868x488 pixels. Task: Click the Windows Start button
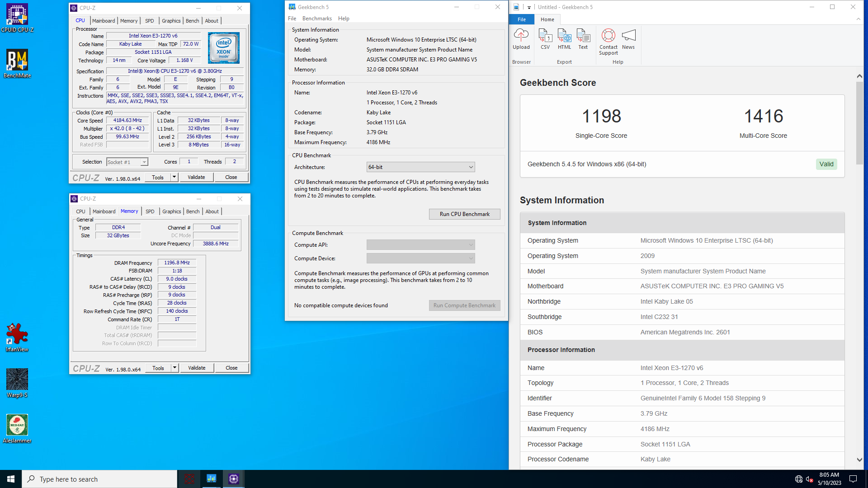point(11,479)
